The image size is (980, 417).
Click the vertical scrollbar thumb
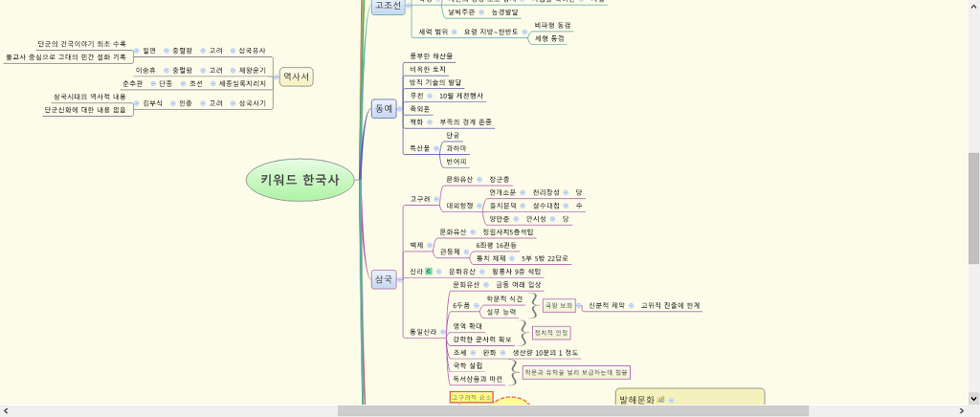pos(973,207)
